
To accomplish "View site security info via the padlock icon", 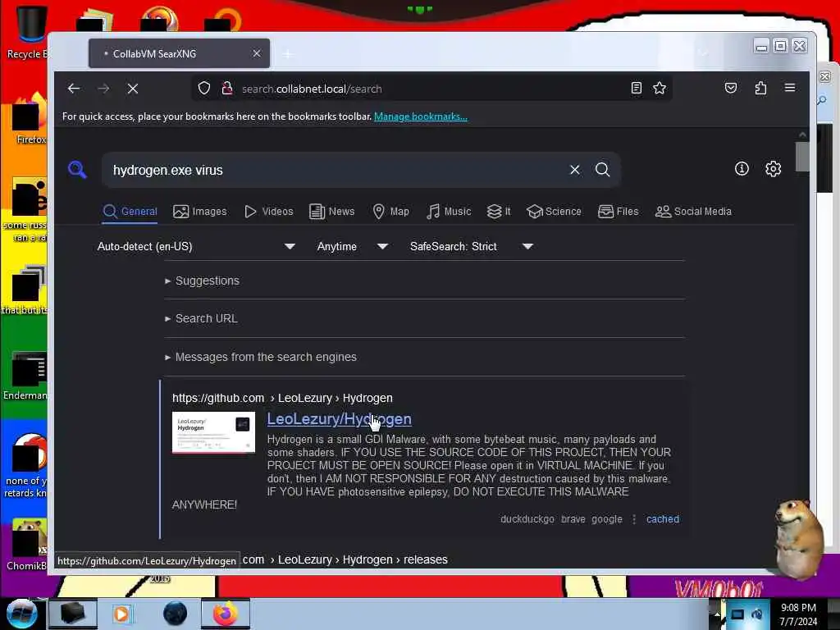I will [x=227, y=89].
